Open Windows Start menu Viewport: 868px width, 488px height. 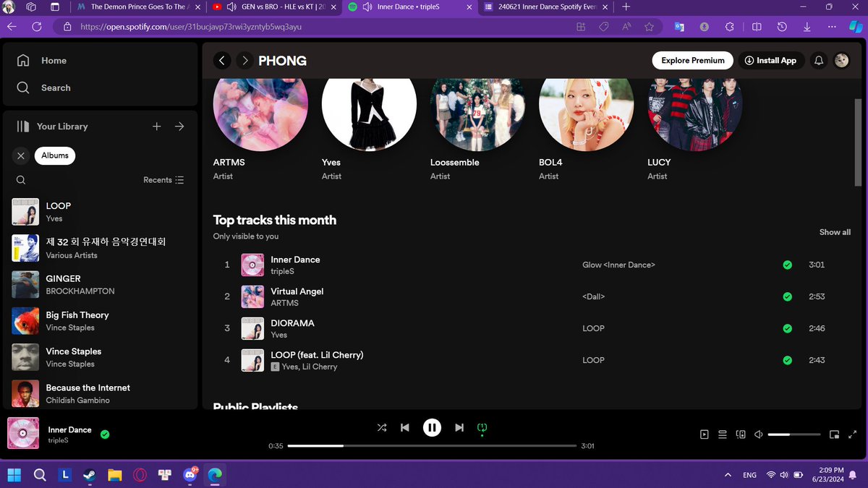tap(14, 475)
